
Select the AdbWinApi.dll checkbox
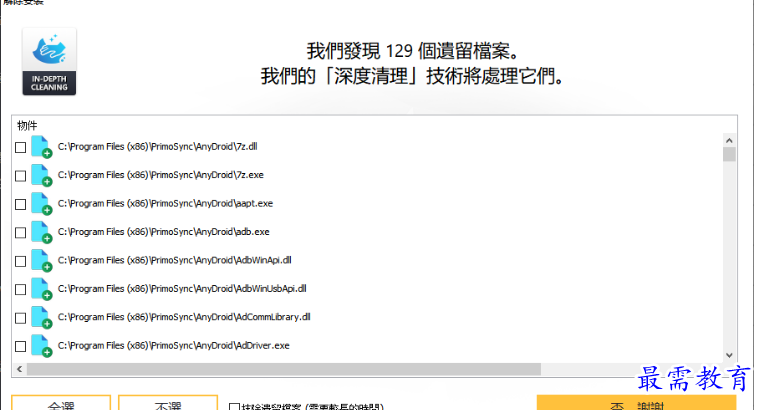point(20,261)
